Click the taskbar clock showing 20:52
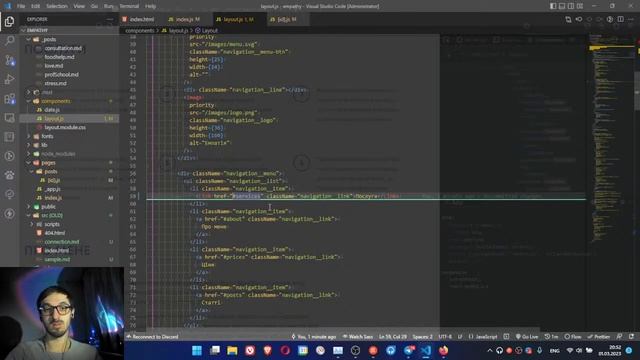This screenshot has width=640, height=360. 609,351
